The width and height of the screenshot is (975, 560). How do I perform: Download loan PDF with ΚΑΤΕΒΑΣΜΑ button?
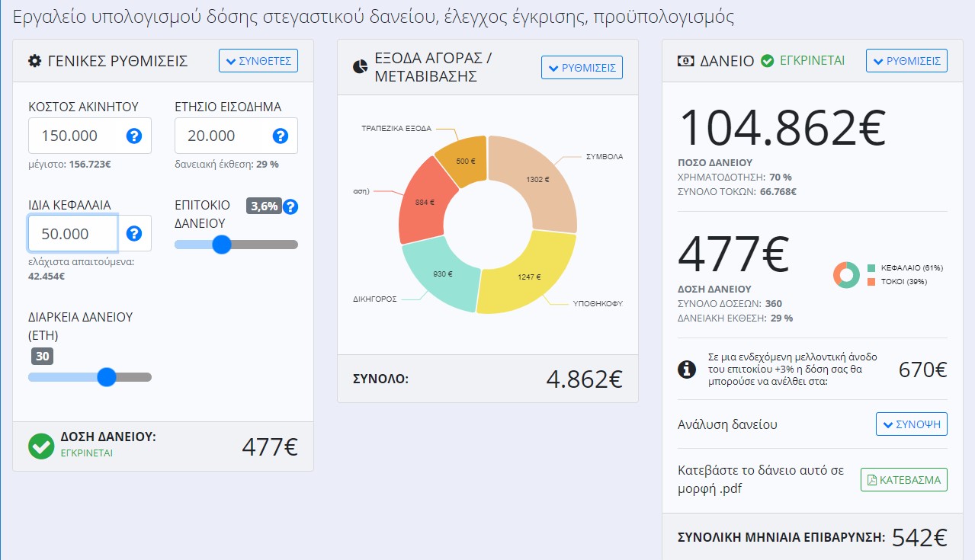click(903, 480)
